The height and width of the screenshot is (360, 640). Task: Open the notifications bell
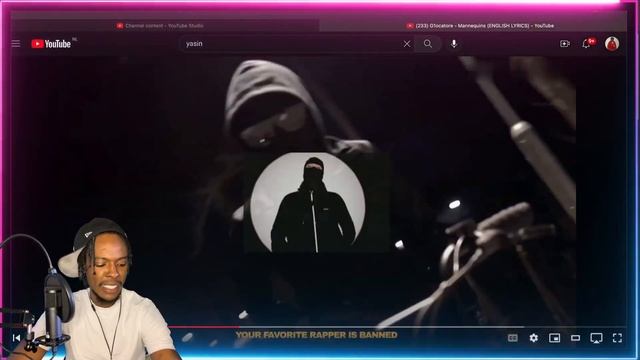tap(587, 44)
